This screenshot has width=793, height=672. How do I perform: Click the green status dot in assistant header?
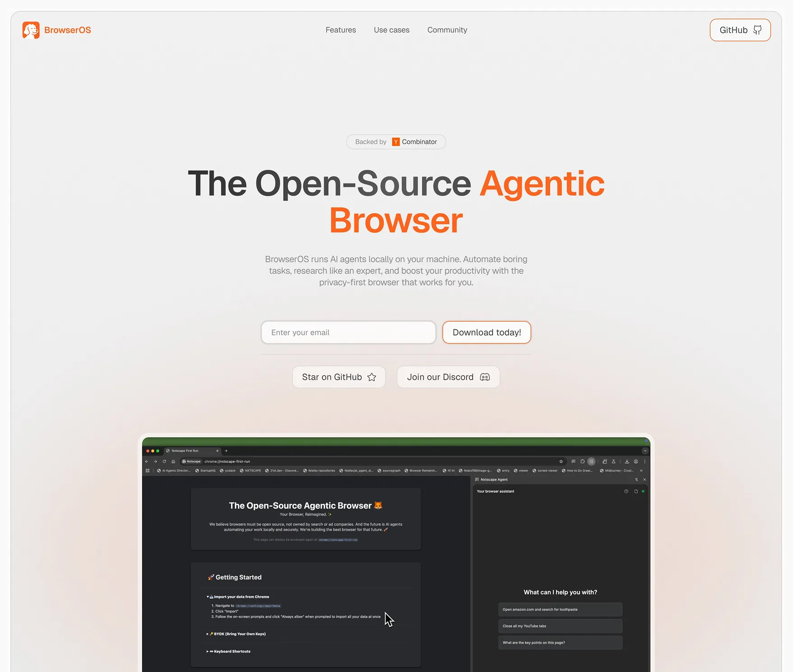click(x=643, y=491)
